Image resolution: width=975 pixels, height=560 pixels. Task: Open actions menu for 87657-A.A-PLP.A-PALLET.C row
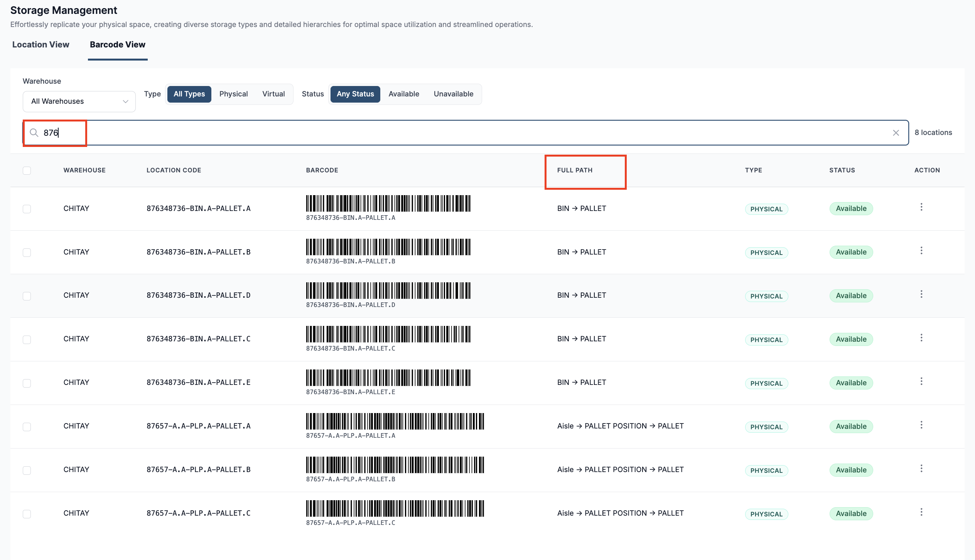point(921,513)
